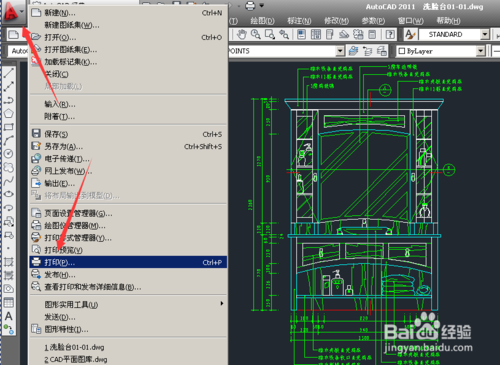Choose 打印预览(V) menu entry
Viewport: 500px width, 365px height.
coord(128,250)
